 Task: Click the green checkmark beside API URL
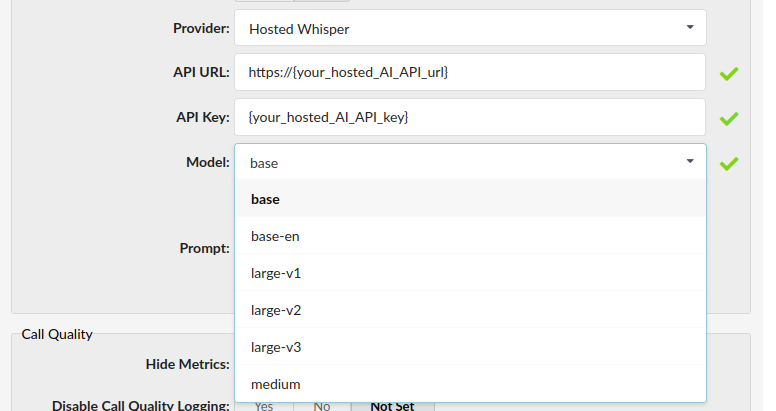pyautogui.click(x=729, y=73)
